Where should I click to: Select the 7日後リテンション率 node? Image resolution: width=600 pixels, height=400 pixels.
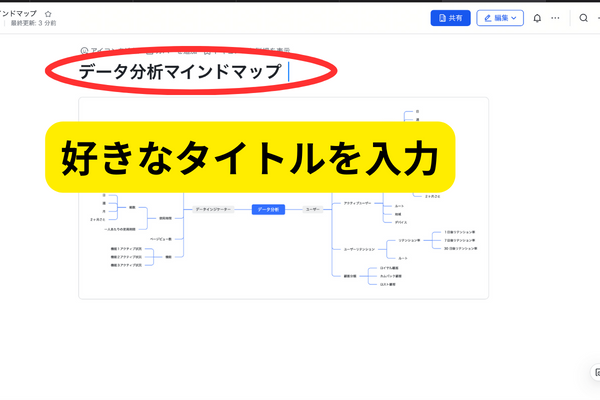pos(459,240)
